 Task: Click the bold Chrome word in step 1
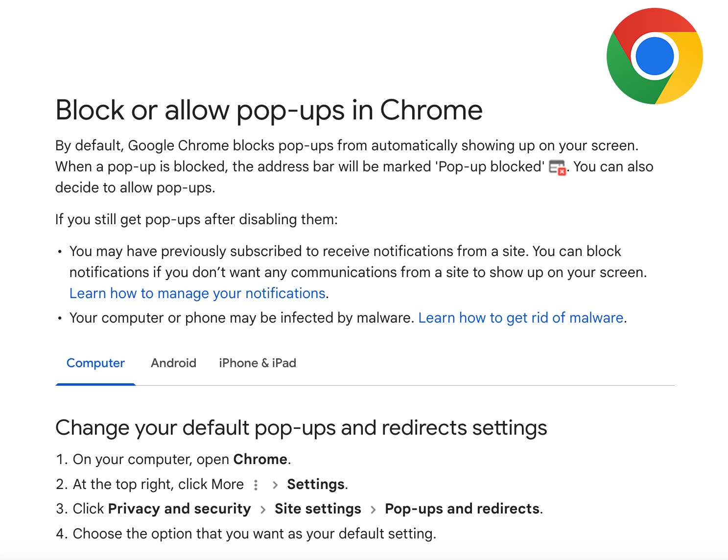[x=260, y=459]
